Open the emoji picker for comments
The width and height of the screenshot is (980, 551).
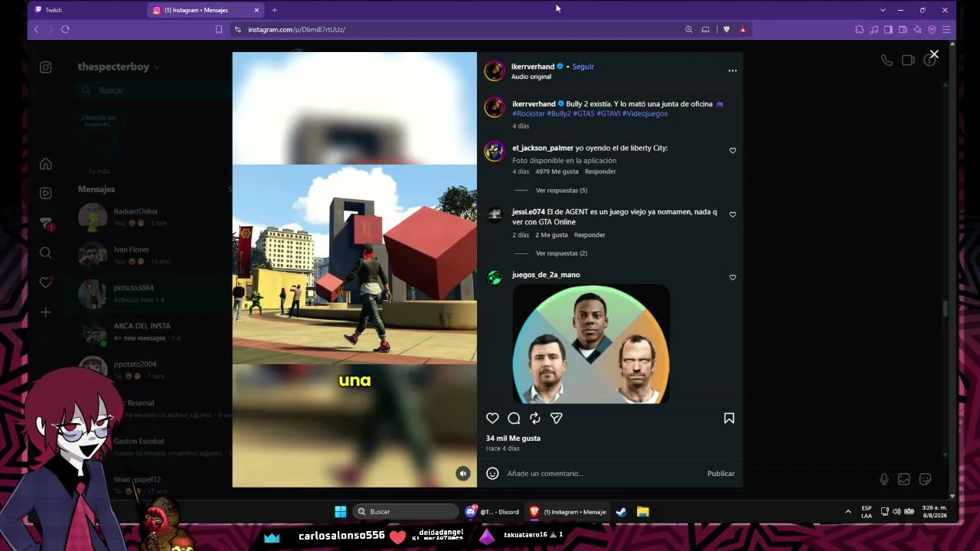pyautogui.click(x=492, y=474)
